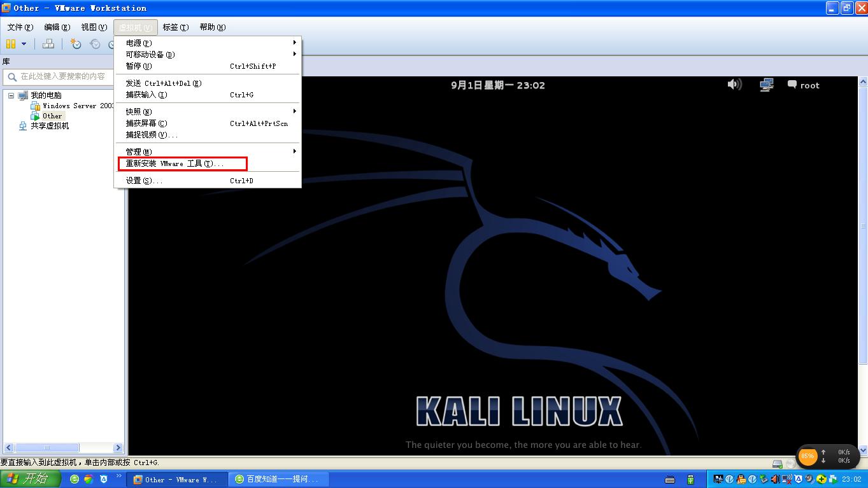Viewport: 868px width, 488px height.
Task: Select 共享虚拟机 in the library tree
Action: (x=50, y=126)
